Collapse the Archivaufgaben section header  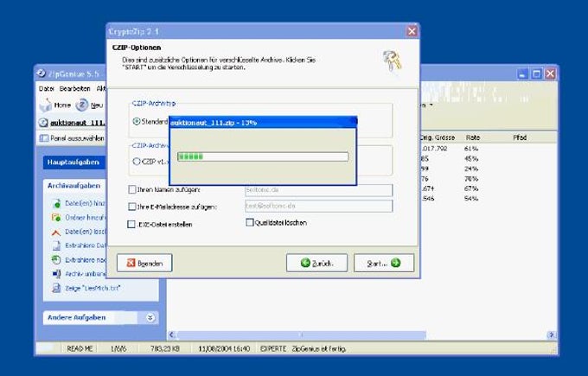[x=74, y=186]
